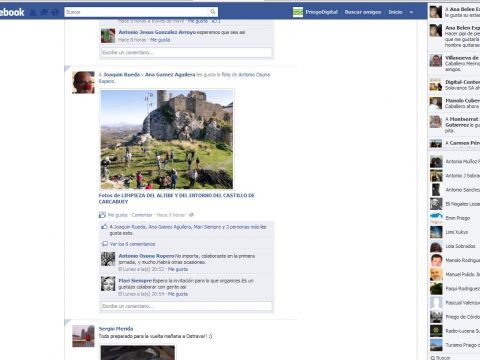Click PriegoDigital profile picture in top bar
This screenshot has height=360, width=480.
298,12
